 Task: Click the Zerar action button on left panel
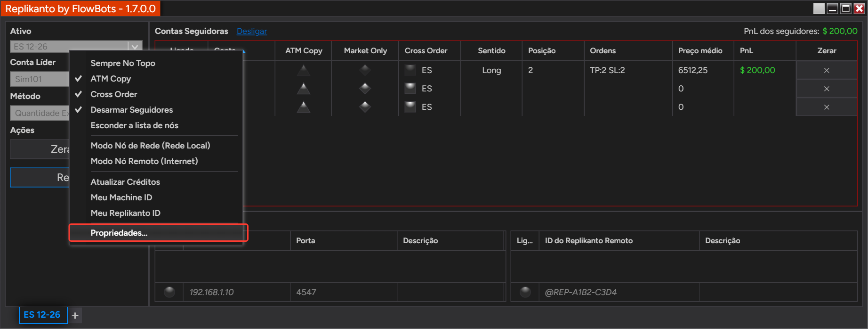pyautogui.click(x=40, y=149)
